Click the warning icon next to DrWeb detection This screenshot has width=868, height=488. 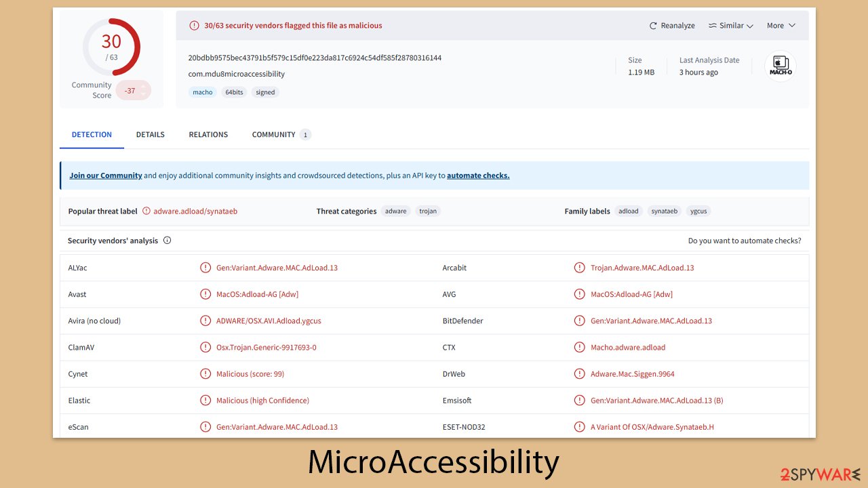click(579, 373)
